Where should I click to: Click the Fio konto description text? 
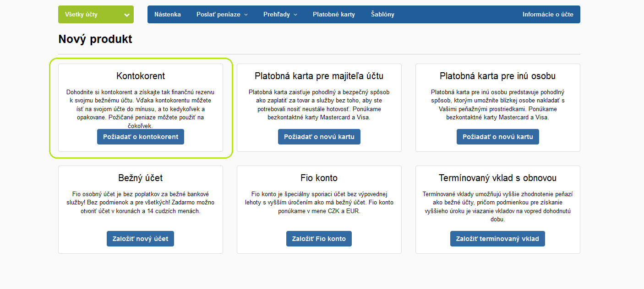tap(319, 203)
